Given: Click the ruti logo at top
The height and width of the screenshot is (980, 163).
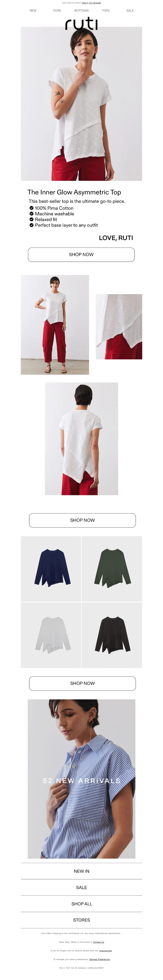Looking at the screenshot, I should click(81, 23).
